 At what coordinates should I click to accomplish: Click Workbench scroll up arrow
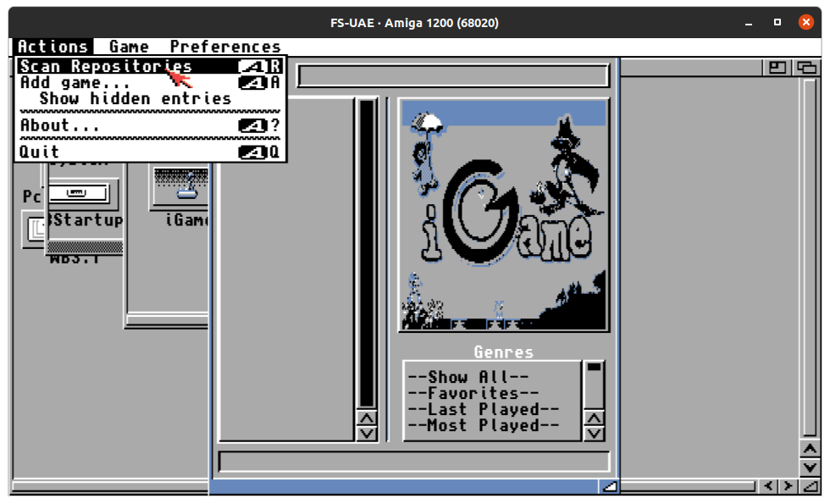(810, 450)
